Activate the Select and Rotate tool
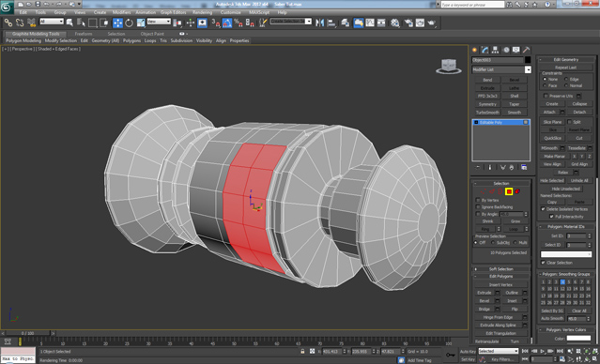Viewport: 600px width, 364px height. tap(130, 23)
